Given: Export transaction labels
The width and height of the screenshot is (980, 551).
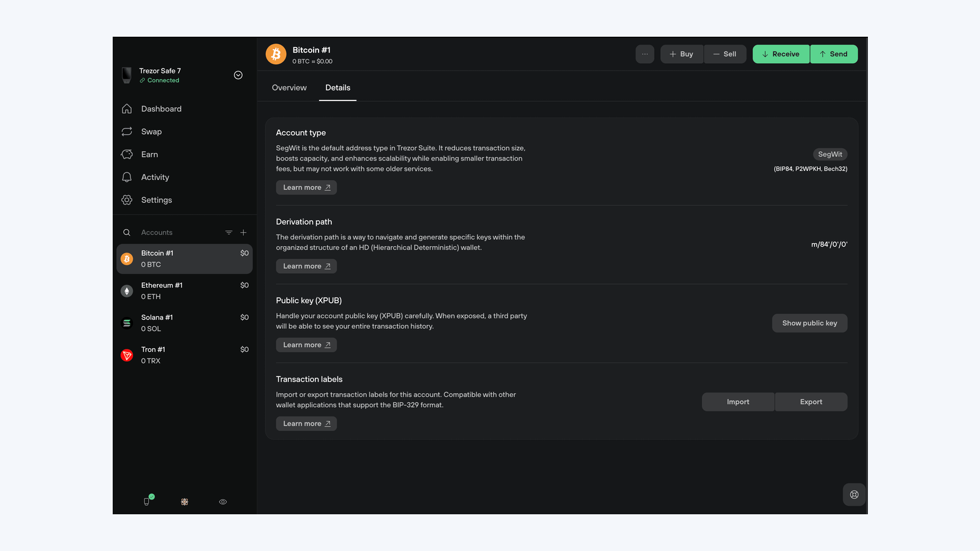Looking at the screenshot, I should point(811,402).
